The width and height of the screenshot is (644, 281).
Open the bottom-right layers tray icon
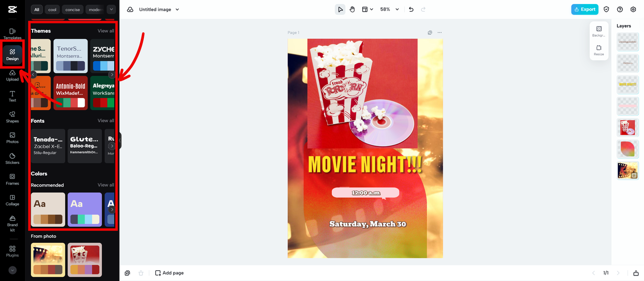635,273
